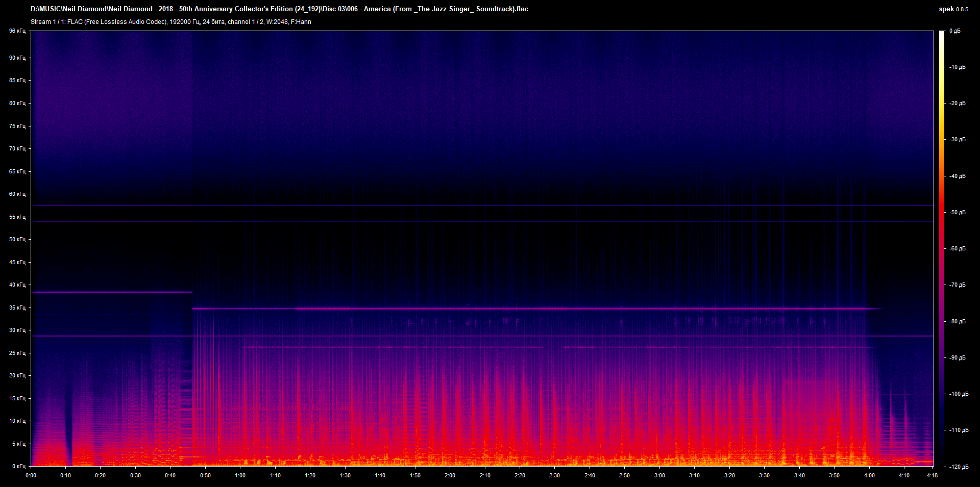Image resolution: width=980 pixels, height=487 pixels.
Task: Click the FLAC file path title text
Action: click(278, 9)
